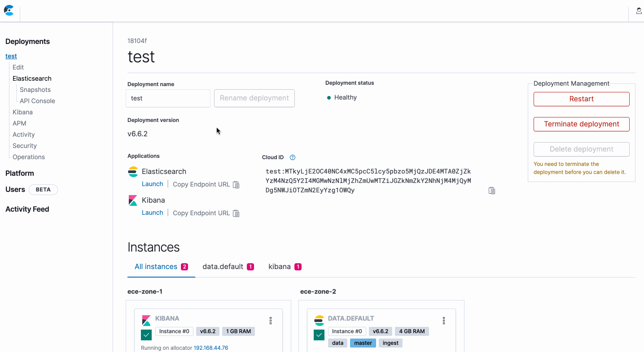The height and width of the screenshot is (352, 644).
Task: Open the Elastic Cloud logo home
Action: [9, 10]
